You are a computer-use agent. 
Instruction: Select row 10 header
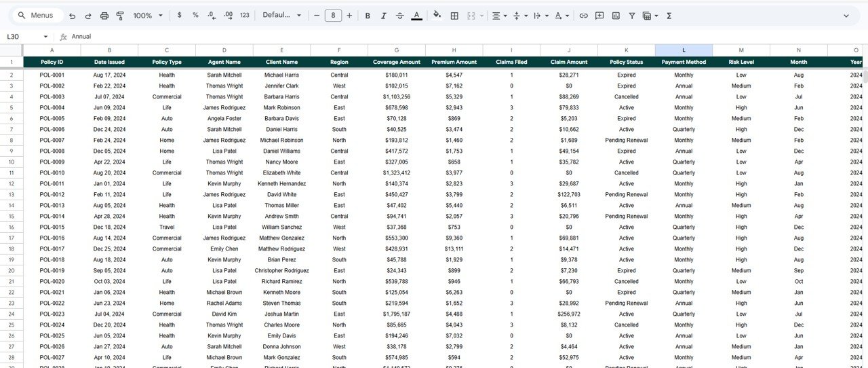12,162
